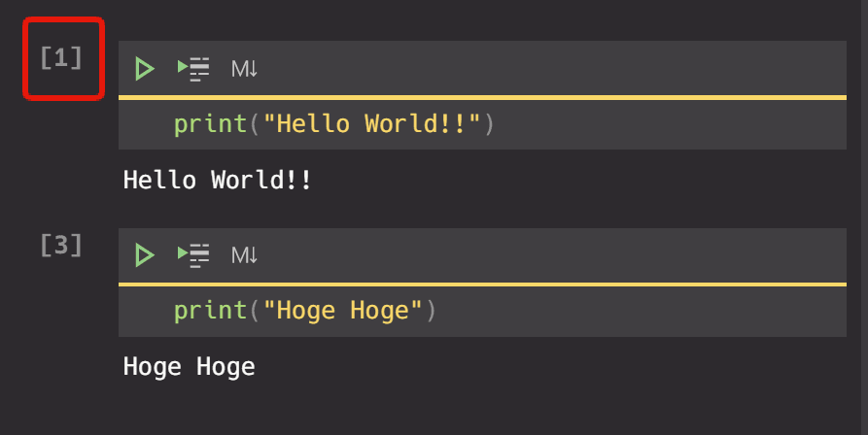Place cursor in "Hoge Hoge" string of code
This screenshot has height=435, width=868.
click(x=342, y=311)
